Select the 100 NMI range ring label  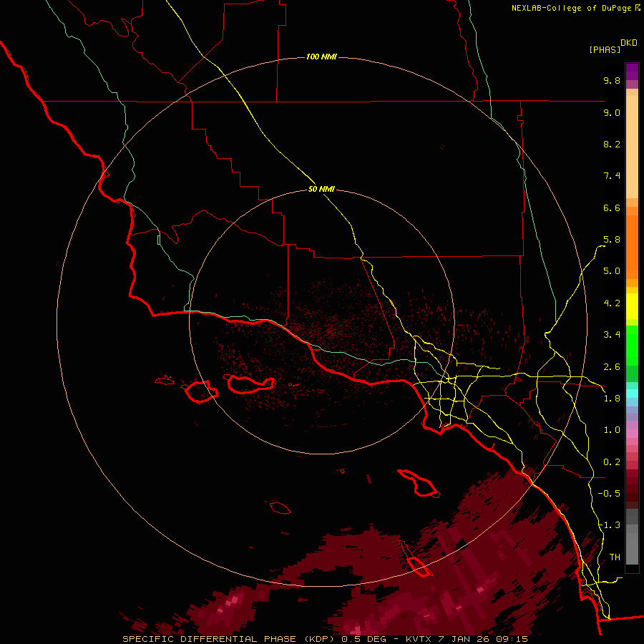click(321, 57)
